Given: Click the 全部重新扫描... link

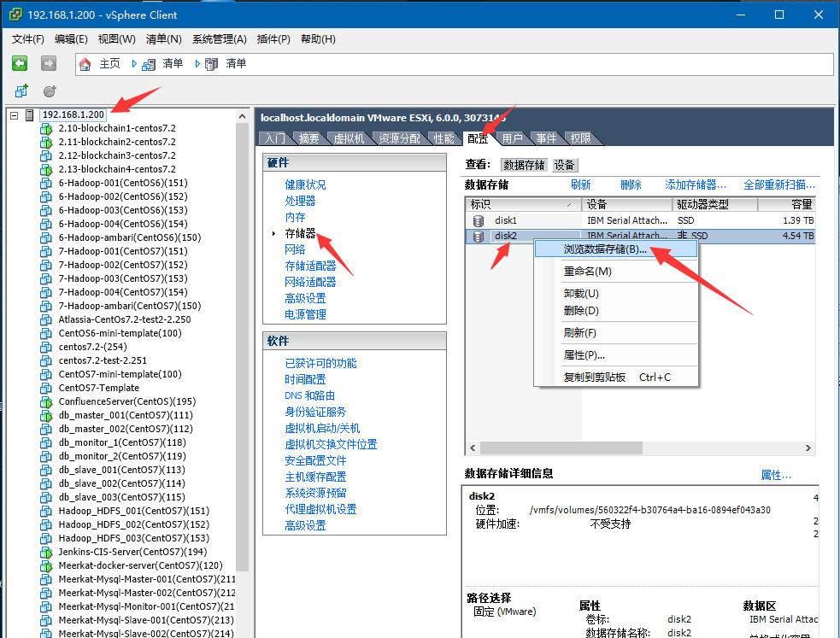Looking at the screenshot, I should point(779,184).
